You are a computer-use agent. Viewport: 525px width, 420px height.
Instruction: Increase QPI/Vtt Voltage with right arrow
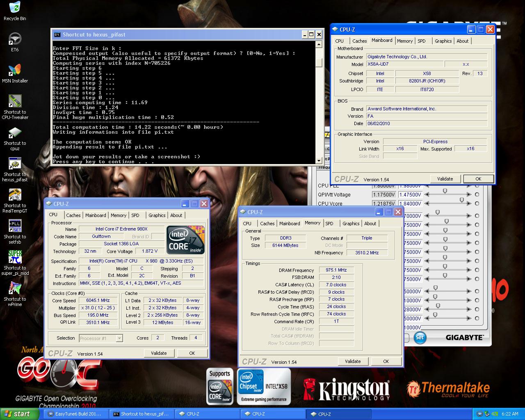click(x=469, y=194)
